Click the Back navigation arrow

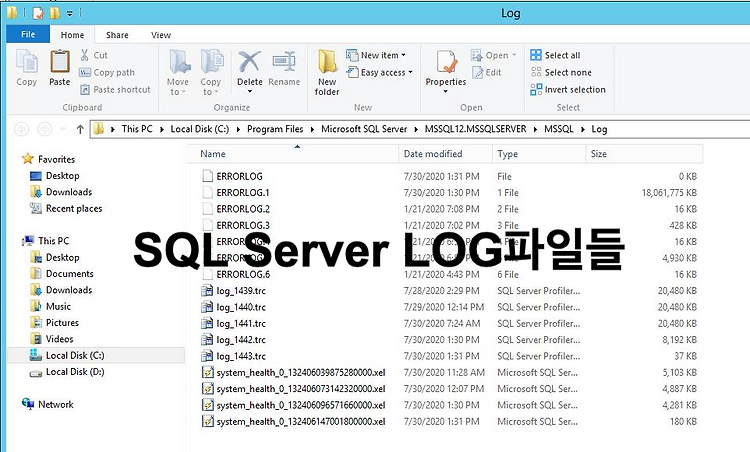22,129
